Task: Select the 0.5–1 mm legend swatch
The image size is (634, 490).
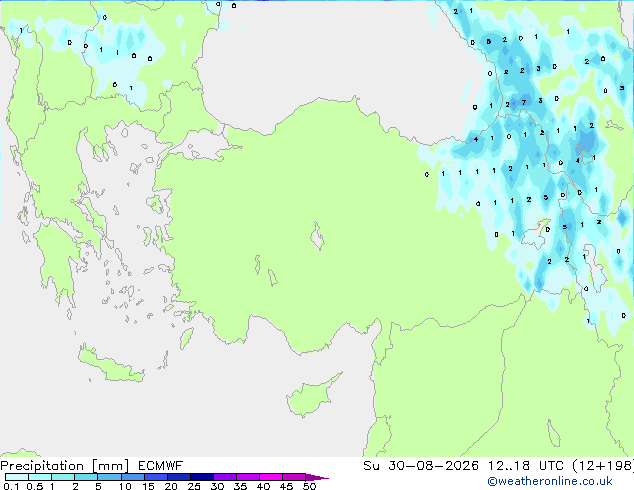Action: (40, 477)
